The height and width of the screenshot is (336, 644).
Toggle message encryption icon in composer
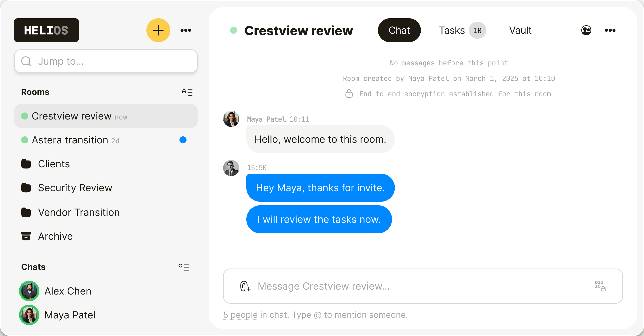600,286
